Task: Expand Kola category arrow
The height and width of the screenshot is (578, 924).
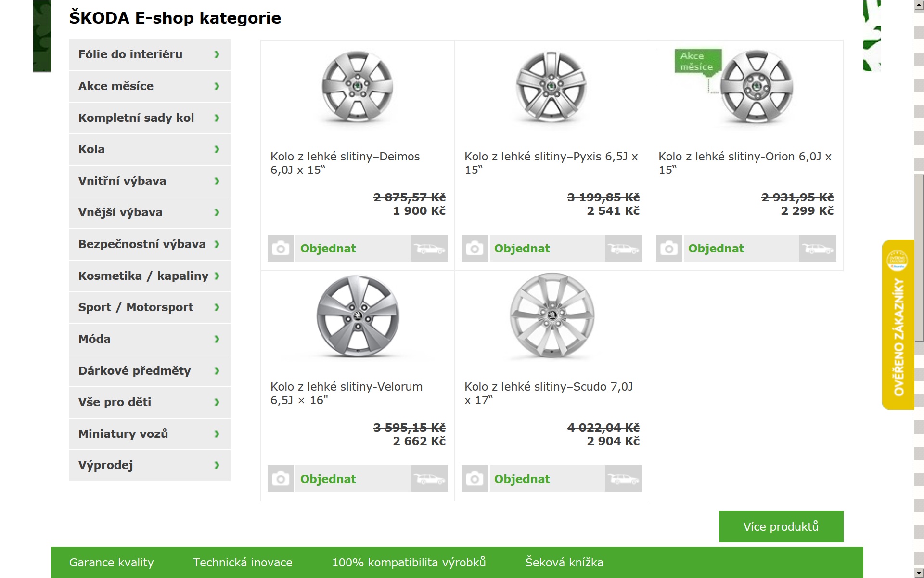Action: (217, 149)
